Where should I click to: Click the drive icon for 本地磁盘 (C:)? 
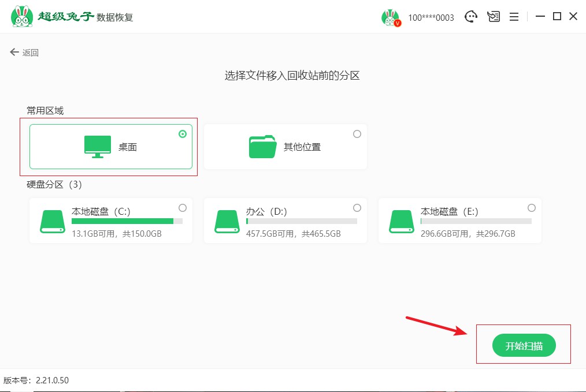53,222
